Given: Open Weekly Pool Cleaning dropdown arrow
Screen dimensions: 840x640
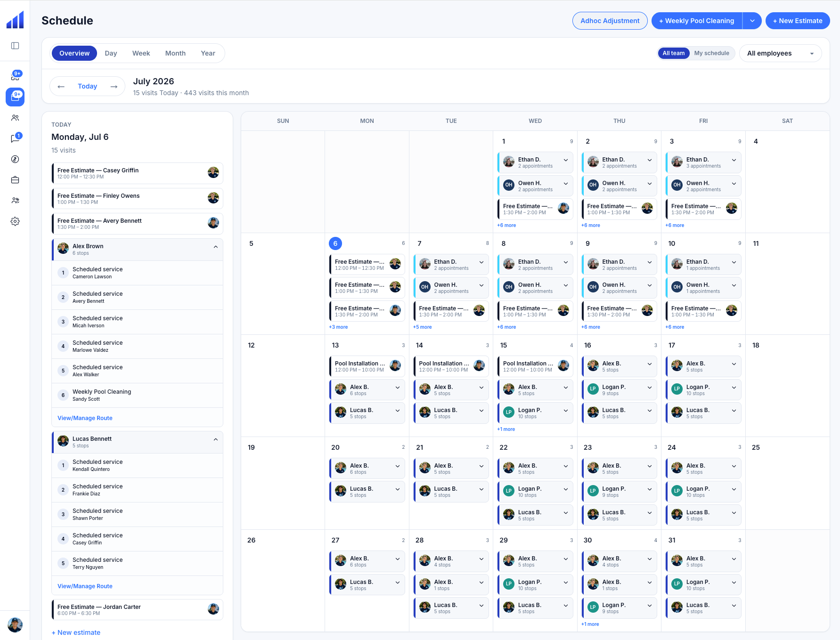Looking at the screenshot, I should point(752,21).
